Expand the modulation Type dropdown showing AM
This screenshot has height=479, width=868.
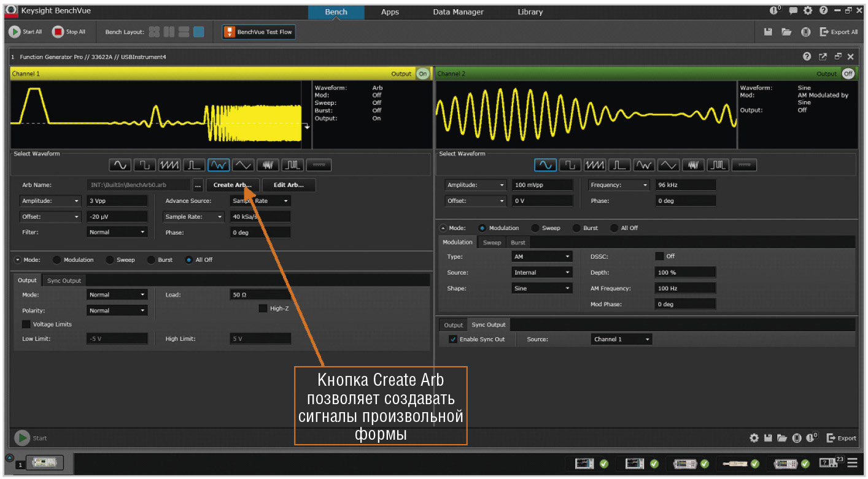[542, 257]
